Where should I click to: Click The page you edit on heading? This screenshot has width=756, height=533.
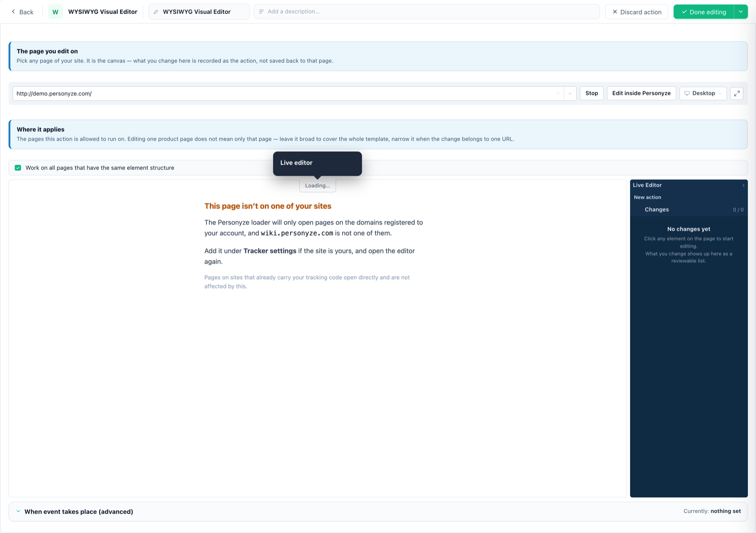pos(47,51)
